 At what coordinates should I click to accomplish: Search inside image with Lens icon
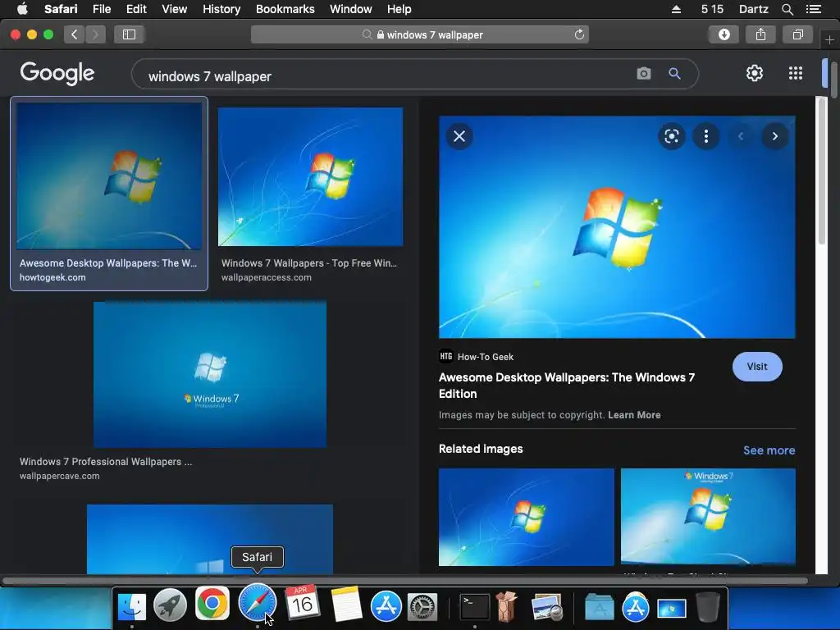coord(671,136)
